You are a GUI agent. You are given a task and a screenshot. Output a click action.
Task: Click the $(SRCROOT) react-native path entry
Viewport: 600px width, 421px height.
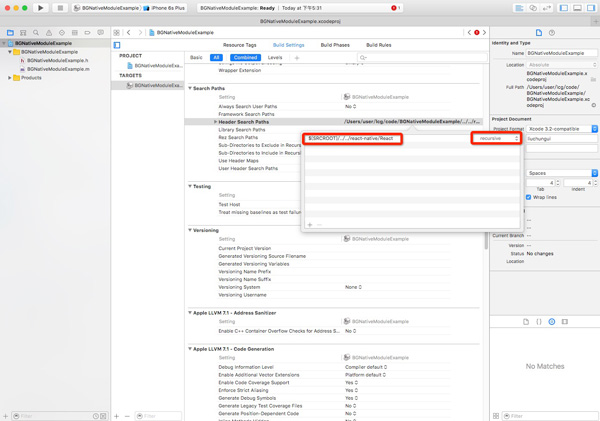[x=352, y=139]
